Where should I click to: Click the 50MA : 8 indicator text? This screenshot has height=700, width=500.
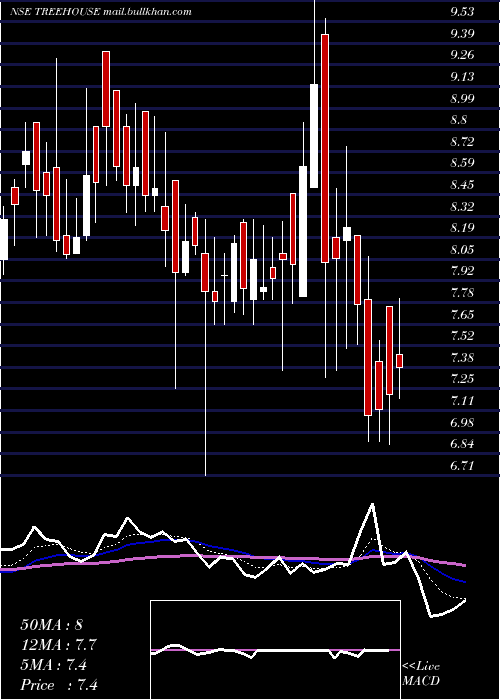coord(52,624)
